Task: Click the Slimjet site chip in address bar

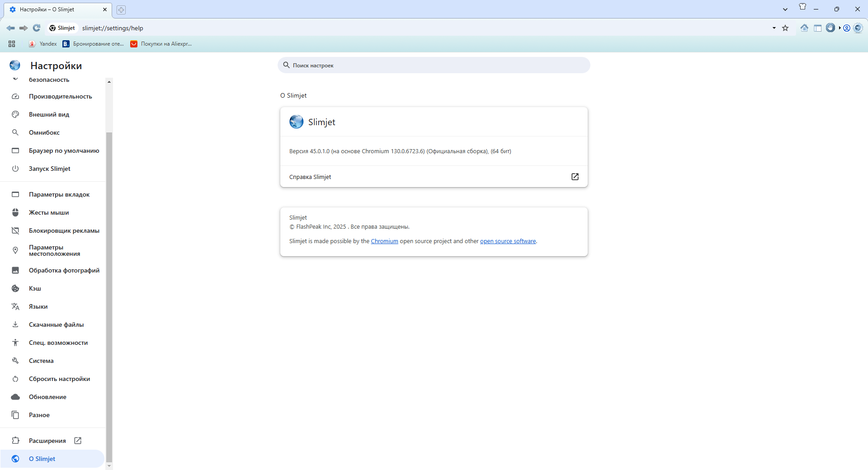Action: click(x=62, y=28)
